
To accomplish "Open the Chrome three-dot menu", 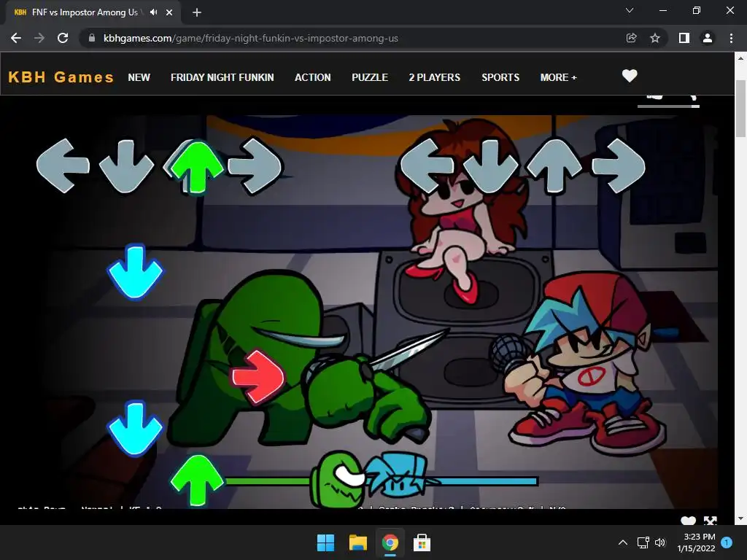I will (x=731, y=38).
